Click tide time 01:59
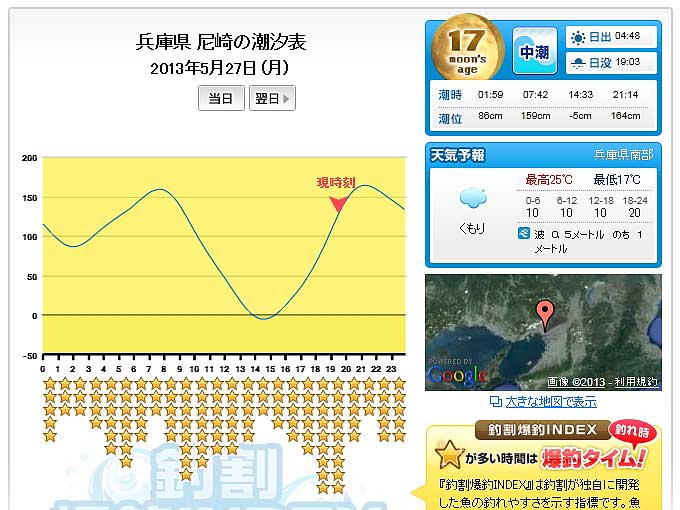This screenshot has height=510, width=680. pos(490,95)
